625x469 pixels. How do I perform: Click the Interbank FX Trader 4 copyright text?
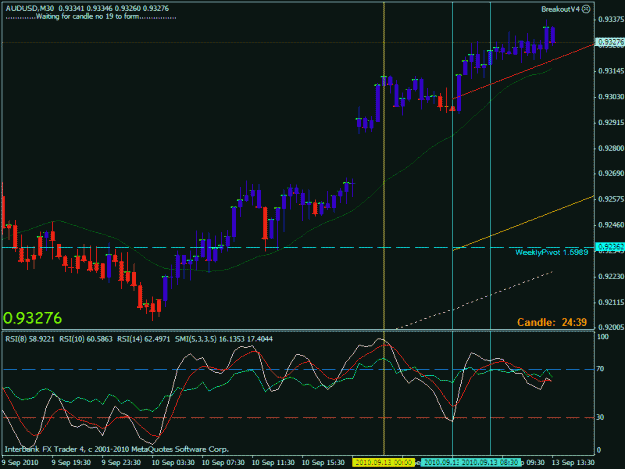pos(117,449)
